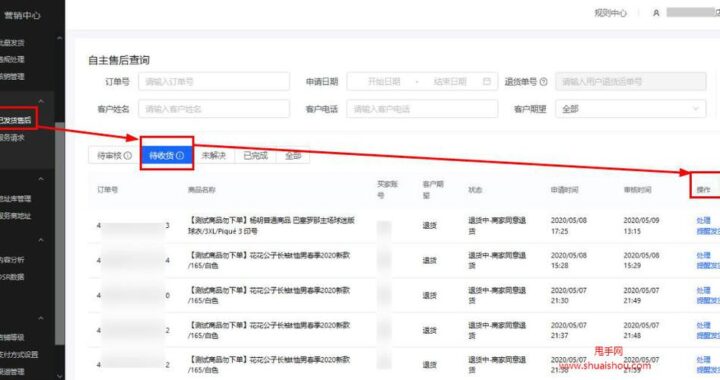The width and height of the screenshot is (720, 380).
Task: Click 提醒发货 for the order applied at 17:25
Action: pos(708,231)
